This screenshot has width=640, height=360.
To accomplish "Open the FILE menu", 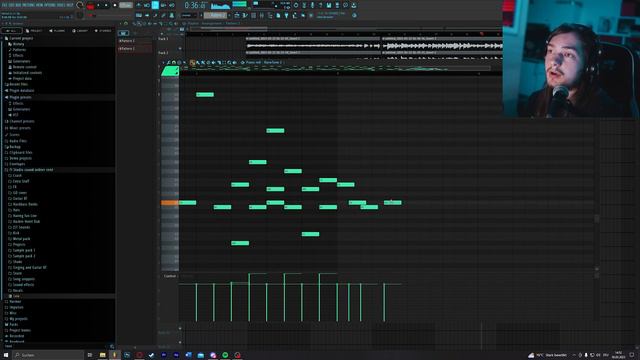I will (x=4, y=5).
